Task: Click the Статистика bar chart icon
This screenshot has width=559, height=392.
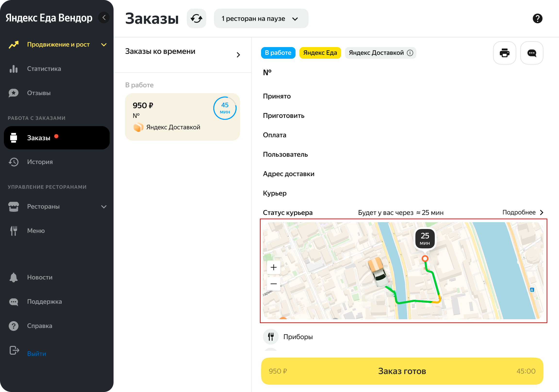Action: pos(14,69)
